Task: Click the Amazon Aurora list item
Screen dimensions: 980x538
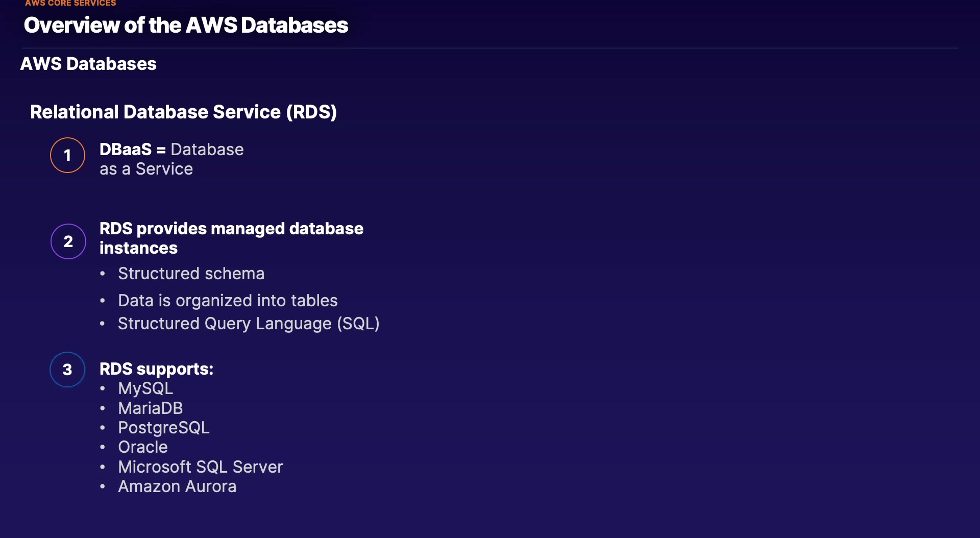Action: (x=177, y=486)
